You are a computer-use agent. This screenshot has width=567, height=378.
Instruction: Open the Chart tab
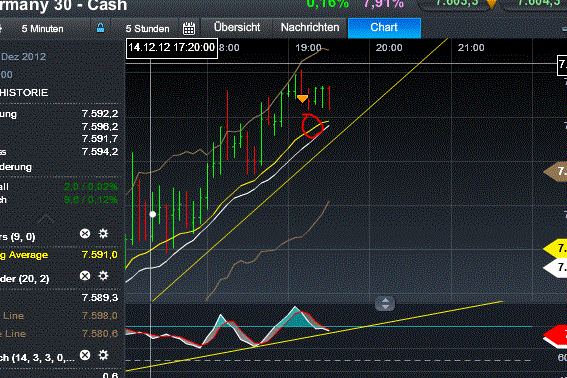(384, 28)
